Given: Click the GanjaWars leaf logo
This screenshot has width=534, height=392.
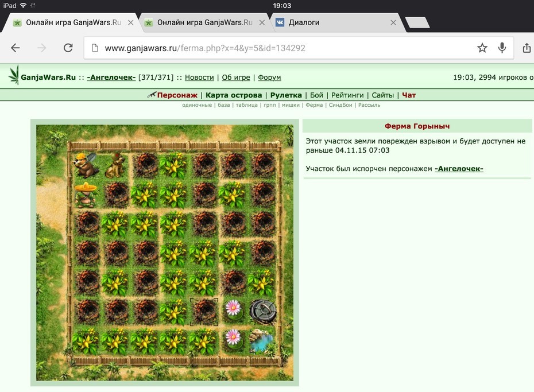Looking at the screenshot, I should [14, 75].
